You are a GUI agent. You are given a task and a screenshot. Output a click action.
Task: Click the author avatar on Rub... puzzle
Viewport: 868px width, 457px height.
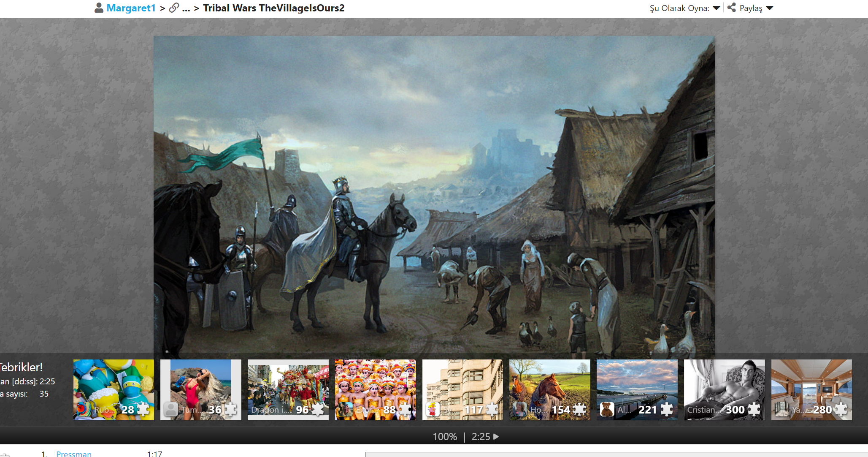point(84,409)
